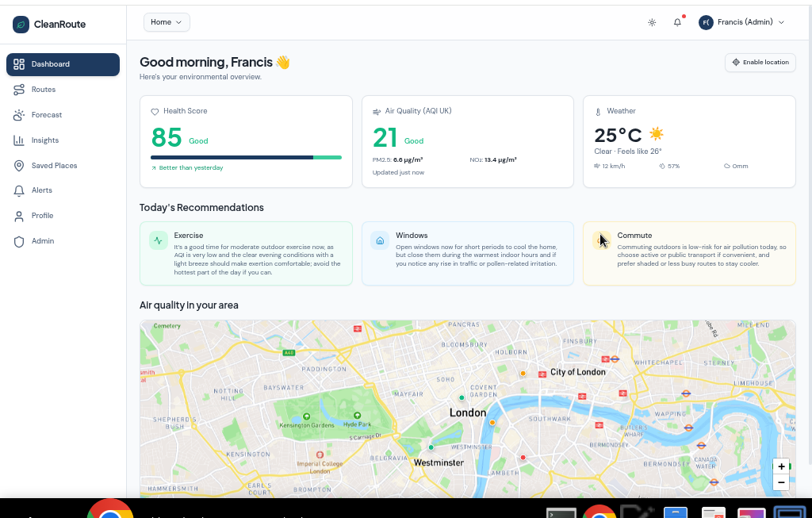Open notifications bell with red dot
Screen dimensions: 812x518
(677, 21)
